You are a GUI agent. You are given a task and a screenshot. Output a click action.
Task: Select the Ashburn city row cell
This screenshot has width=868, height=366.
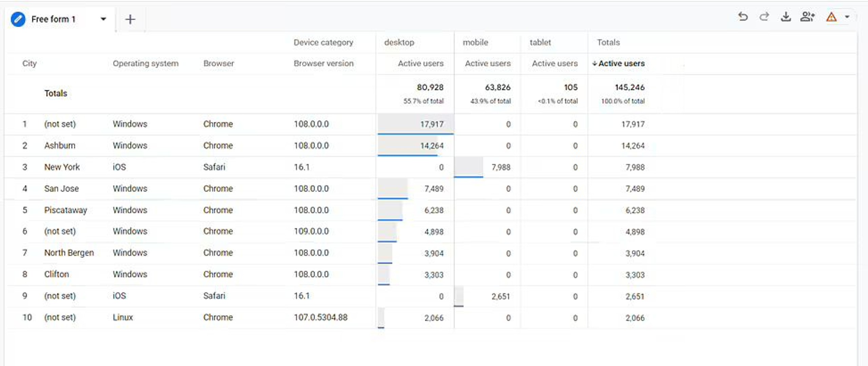60,146
